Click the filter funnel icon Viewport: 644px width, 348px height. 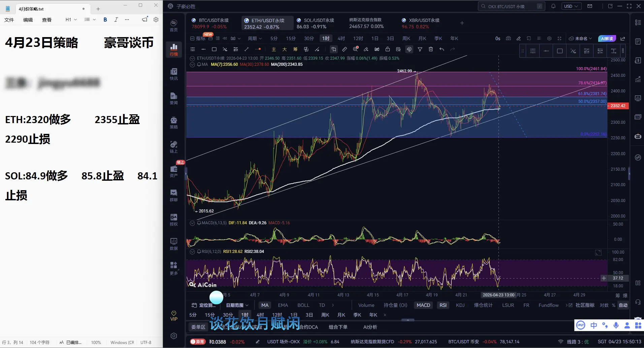point(420,49)
